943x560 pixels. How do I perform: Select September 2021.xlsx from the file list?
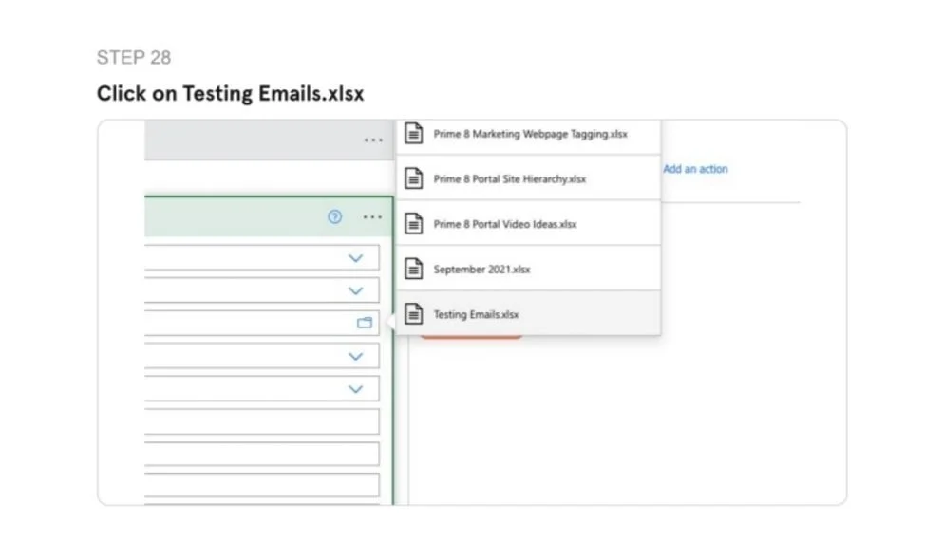pos(494,269)
